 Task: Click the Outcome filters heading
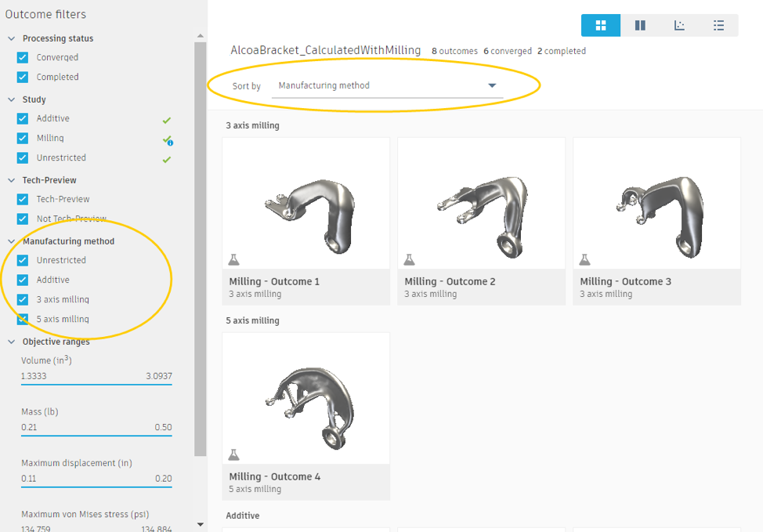[x=45, y=15]
